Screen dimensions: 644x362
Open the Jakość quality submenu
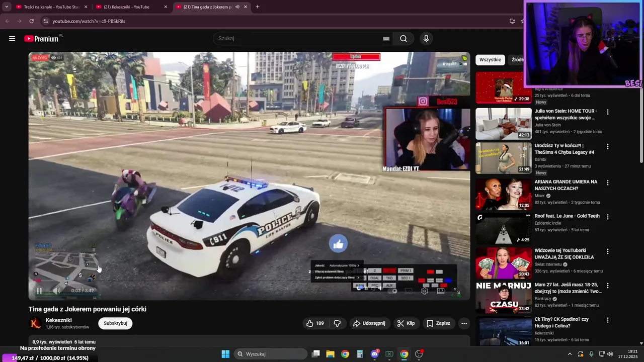coord(337,265)
